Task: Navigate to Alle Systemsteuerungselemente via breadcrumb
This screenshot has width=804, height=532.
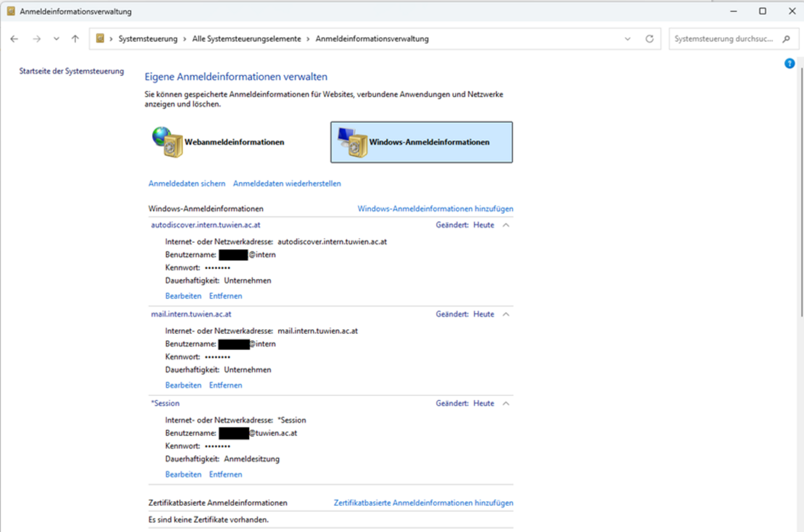Action: click(247, 39)
